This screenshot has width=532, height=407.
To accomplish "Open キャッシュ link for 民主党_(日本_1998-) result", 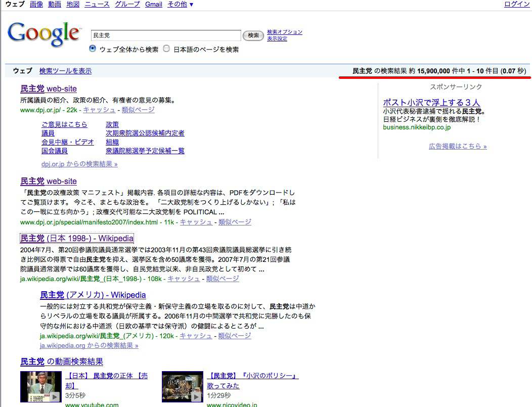I will point(184,279).
